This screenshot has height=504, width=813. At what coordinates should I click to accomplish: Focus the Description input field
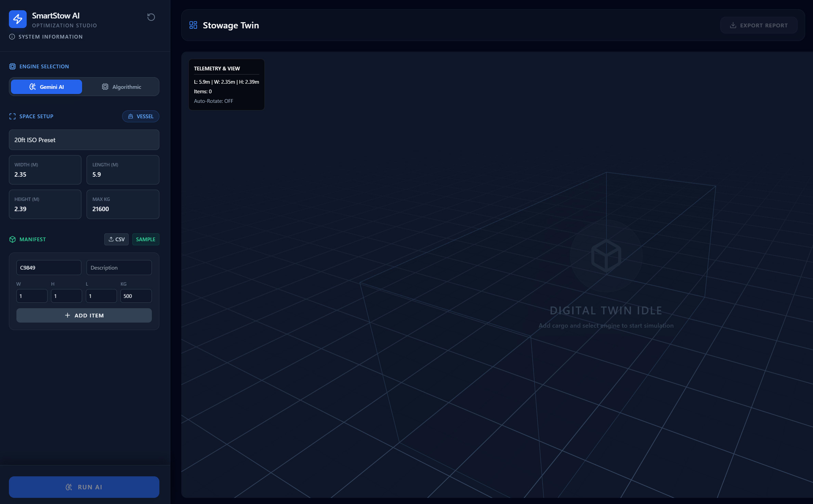[x=119, y=268]
